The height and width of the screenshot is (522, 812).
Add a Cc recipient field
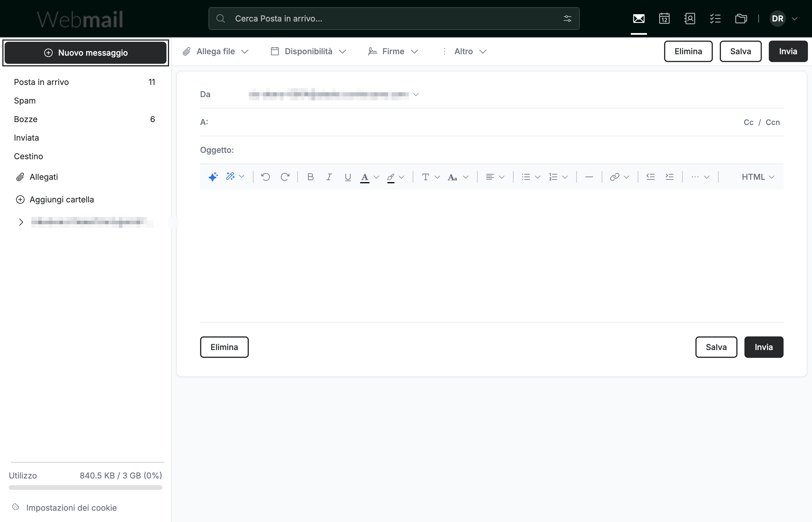tap(748, 122)
